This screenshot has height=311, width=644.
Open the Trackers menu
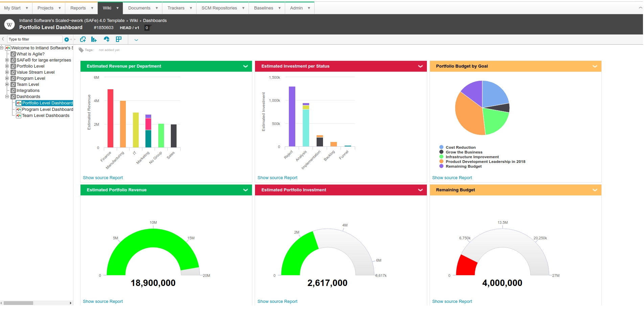(180, 8)
